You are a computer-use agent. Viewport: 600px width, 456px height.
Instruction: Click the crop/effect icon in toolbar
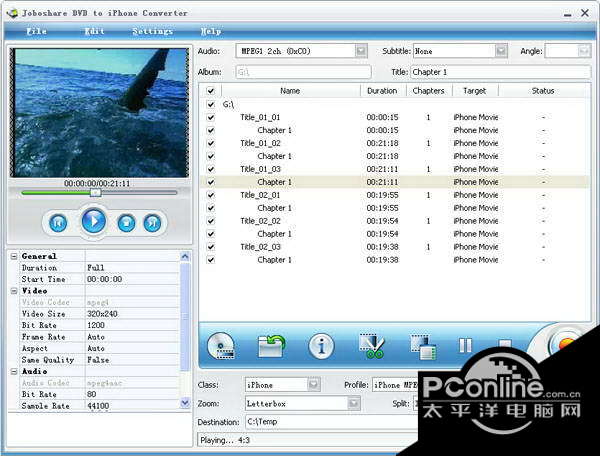pyautogui.click(x=421, y=347)
